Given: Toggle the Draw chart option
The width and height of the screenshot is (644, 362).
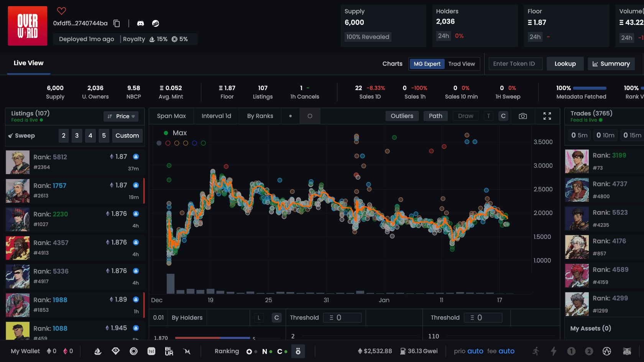Looking at the screenshot, I should (465, 116).
